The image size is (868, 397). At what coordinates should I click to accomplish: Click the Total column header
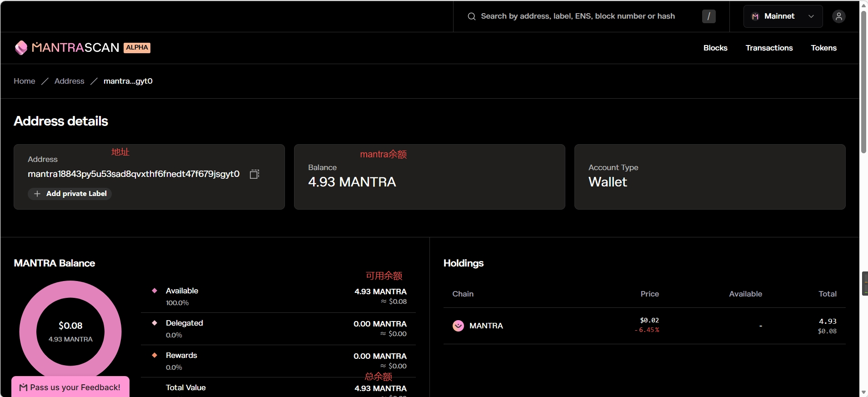tap(827, 294)
